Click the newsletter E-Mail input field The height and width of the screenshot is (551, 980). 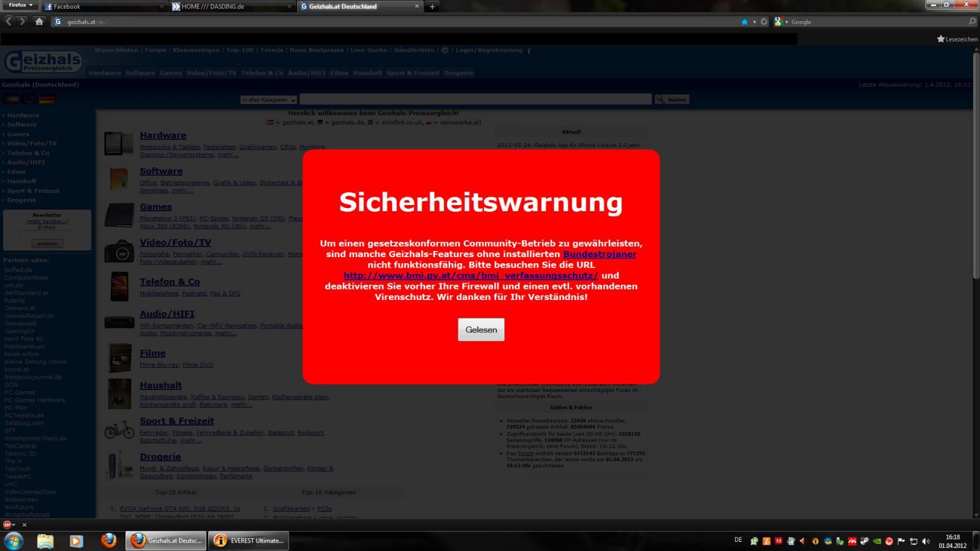[47, 234]
